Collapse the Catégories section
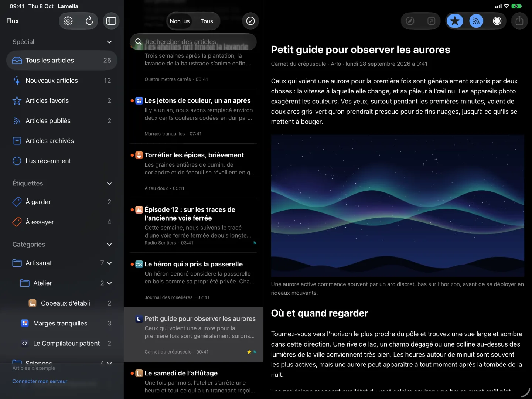This screenshot has height=399, width=532. [x=109, y=244]
